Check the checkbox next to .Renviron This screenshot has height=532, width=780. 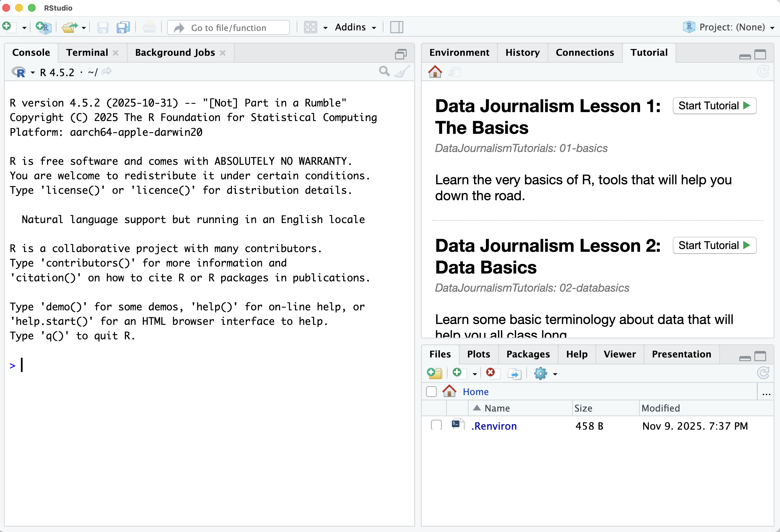436,425
